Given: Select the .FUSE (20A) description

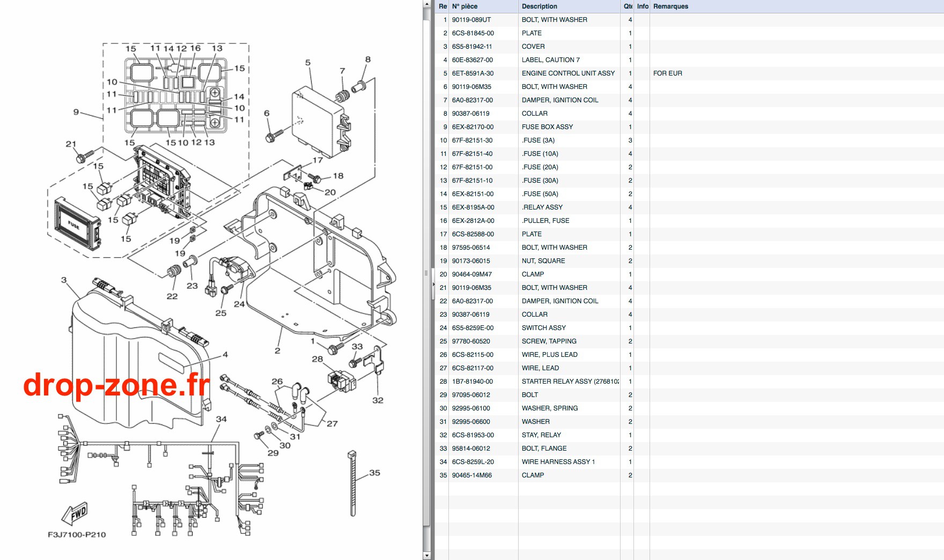Looking at the screenshot, I should (540, 167).
